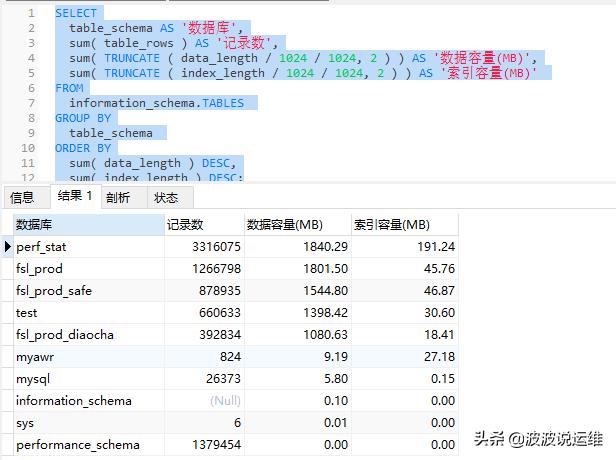Viewport: 616px width, 460px height.
Task: Click the 记录数 column header
Action: pyautogui.click(x=204, y=225)
